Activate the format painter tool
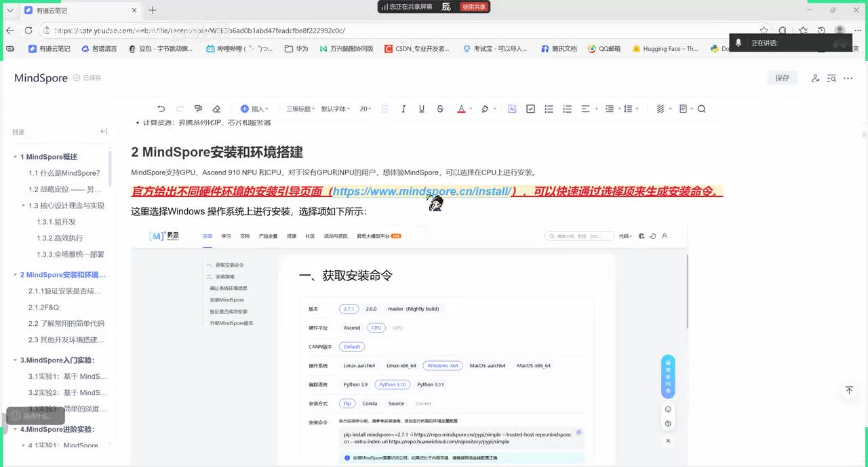868x467 pixels. [x=198, y=109]
